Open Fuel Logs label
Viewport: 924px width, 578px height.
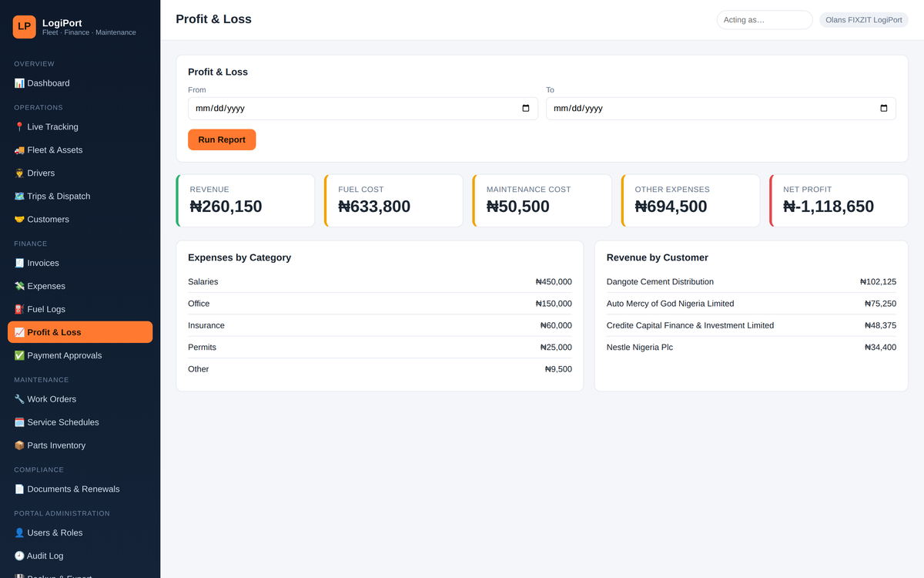click(46, 310)
